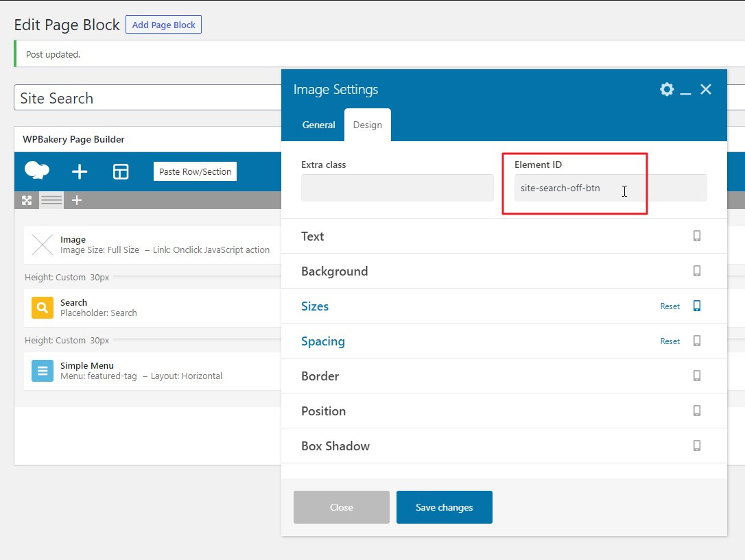
Task: Toggle responsive device icon for Sizes
Action: point(696,306)
